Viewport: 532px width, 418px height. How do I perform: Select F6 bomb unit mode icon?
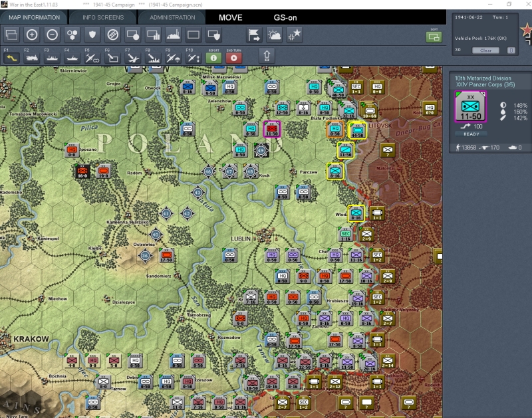[112, 58]
